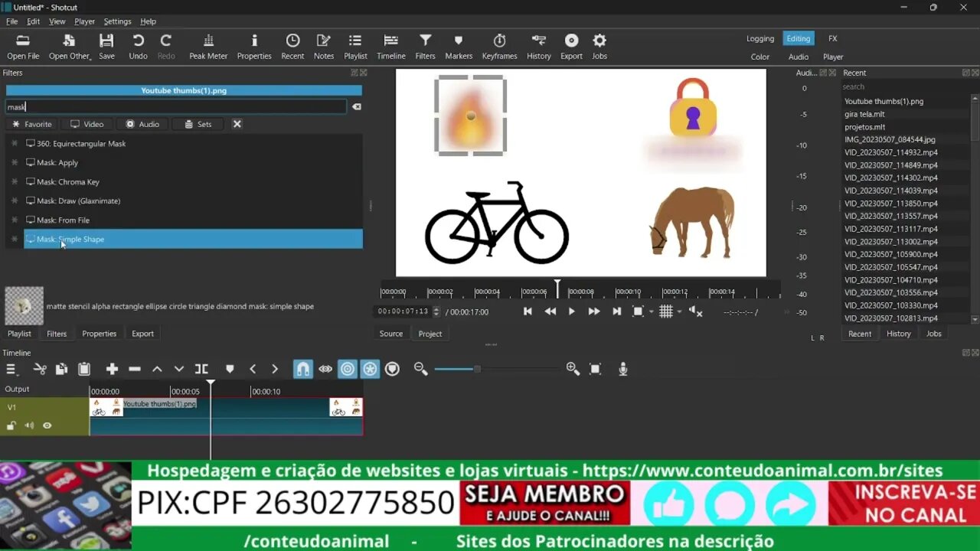This screenshot has width=980, height=551.
Task: Show Video filters category
Action: point(87,124)
